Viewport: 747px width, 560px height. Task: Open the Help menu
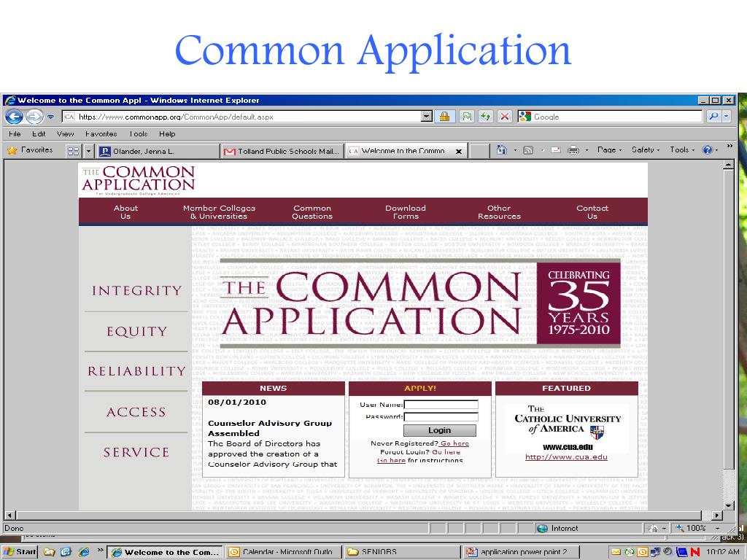[167, 134]
